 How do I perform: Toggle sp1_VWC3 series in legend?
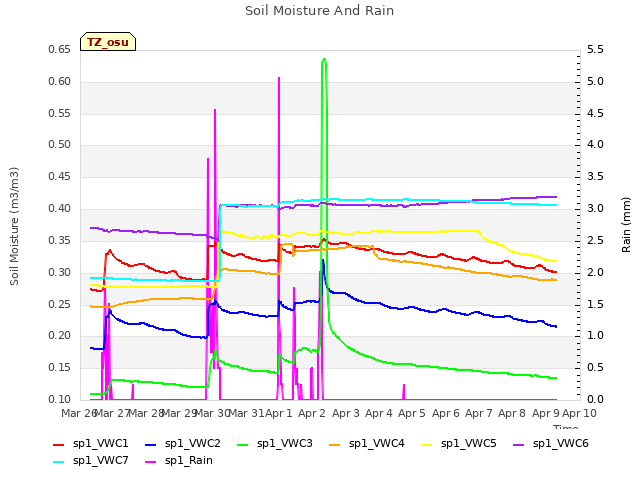[275, 444]
